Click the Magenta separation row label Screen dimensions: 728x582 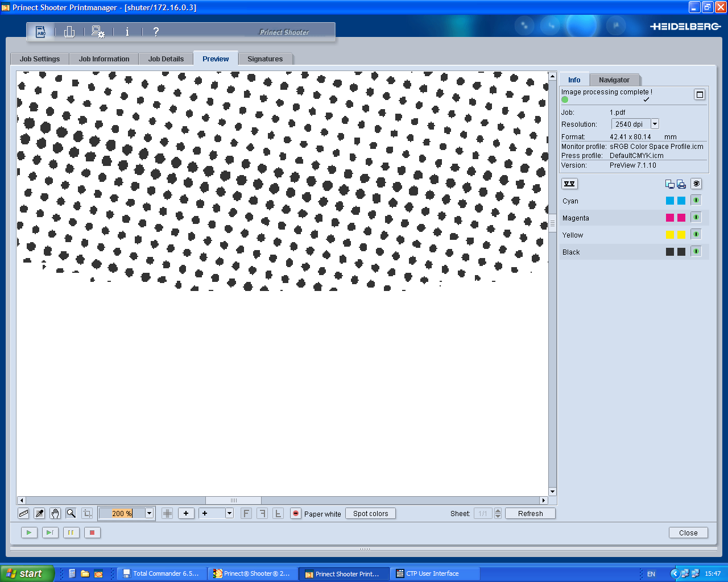pos(576,218)
